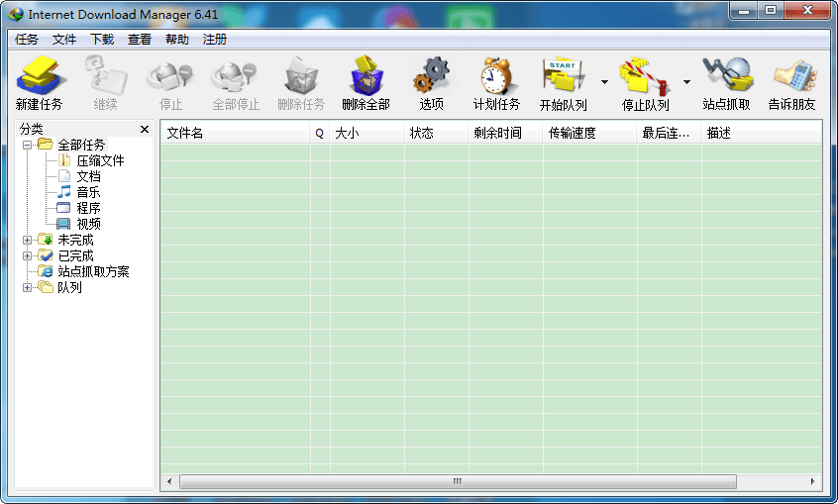Select 程序 category

point(88,208)
